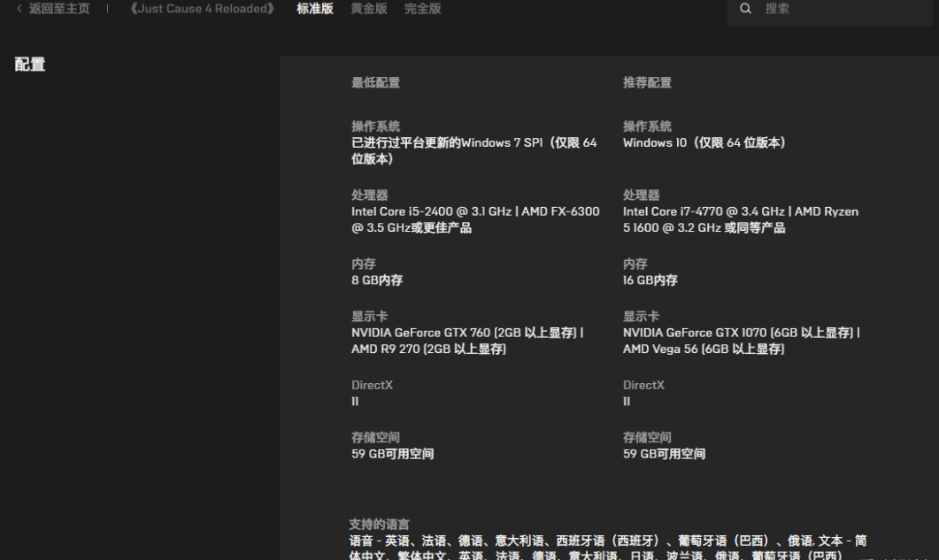This screenshot has width=939, height=560.
Task: Select the Windows 10 recommended OS text
Action: pos(704,142)
